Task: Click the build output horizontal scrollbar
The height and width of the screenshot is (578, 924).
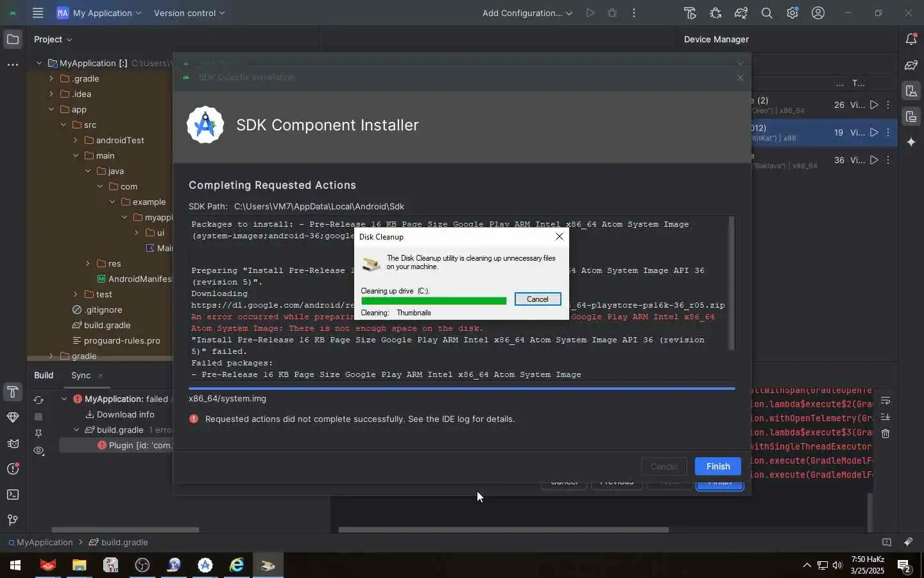Action: click(x=504, y=530)
